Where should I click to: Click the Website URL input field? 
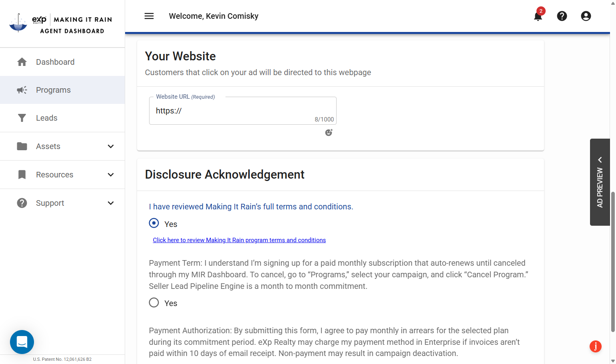point(243,111)
